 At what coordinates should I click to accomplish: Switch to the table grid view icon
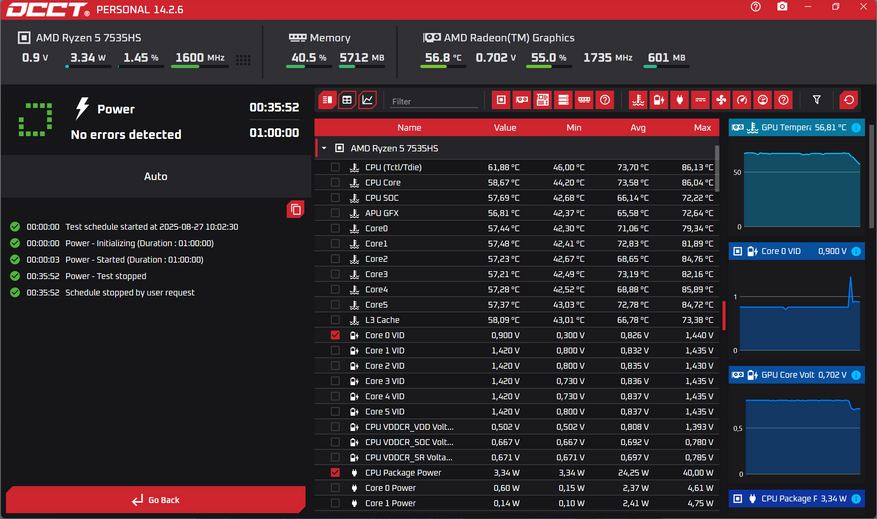(x=347, y=100)
